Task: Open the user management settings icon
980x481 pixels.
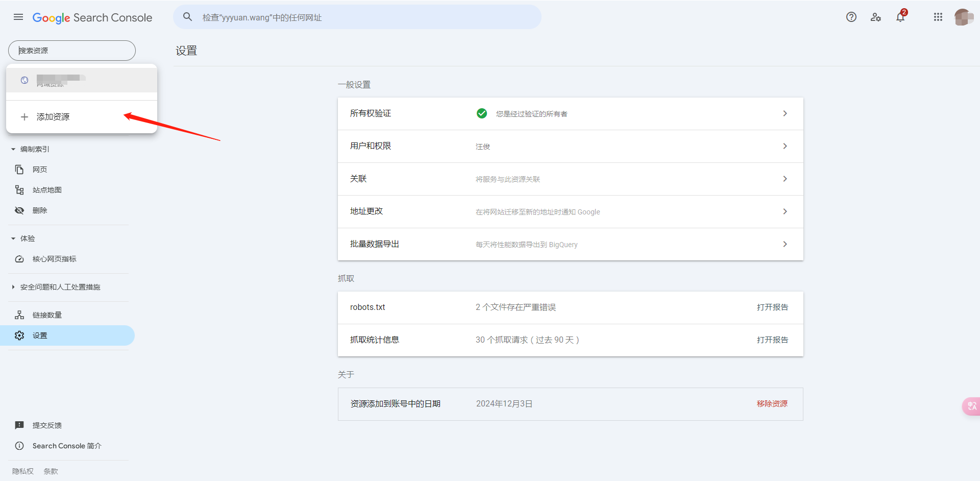Action: coord(876,17)
